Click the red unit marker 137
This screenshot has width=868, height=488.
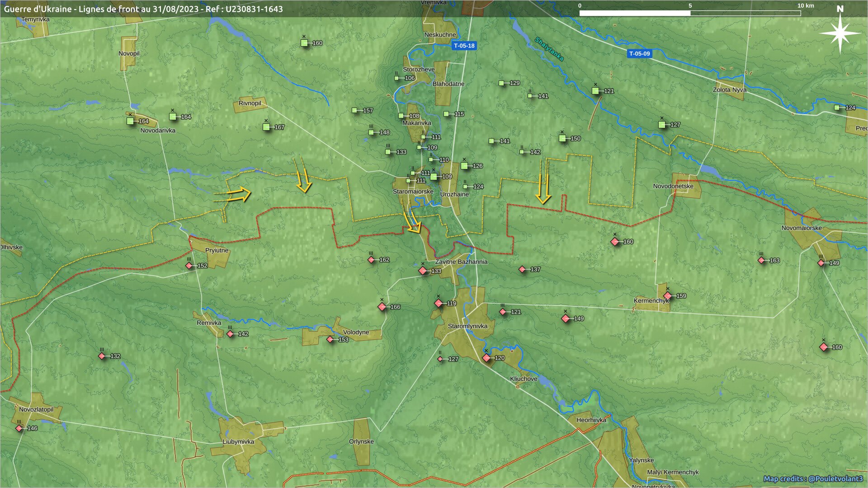pos(522,269)
